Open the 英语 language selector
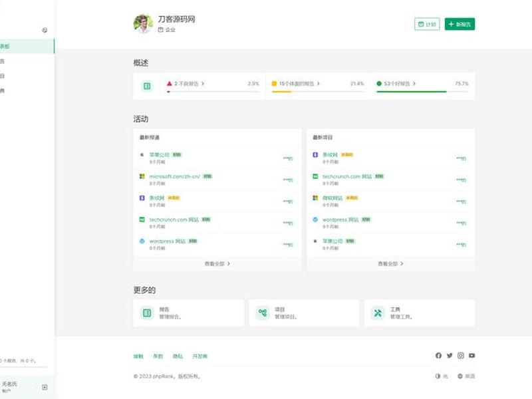 tap(466, 376)
